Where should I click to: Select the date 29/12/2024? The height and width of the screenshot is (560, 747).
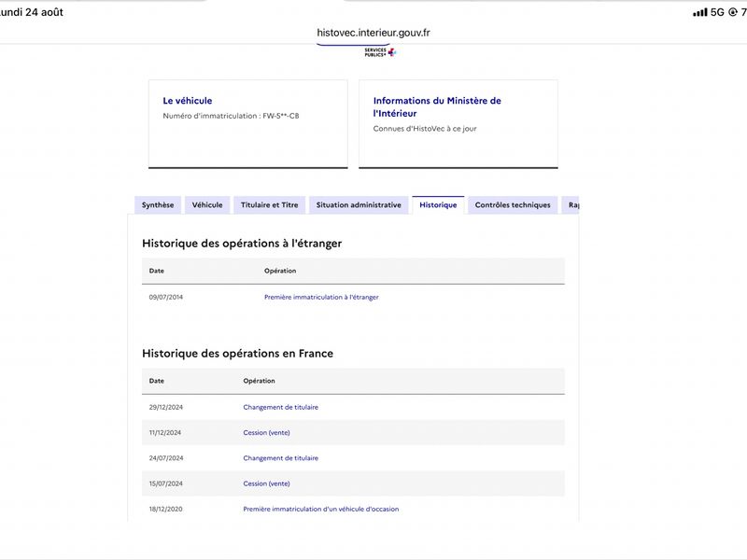click(166, 407)
